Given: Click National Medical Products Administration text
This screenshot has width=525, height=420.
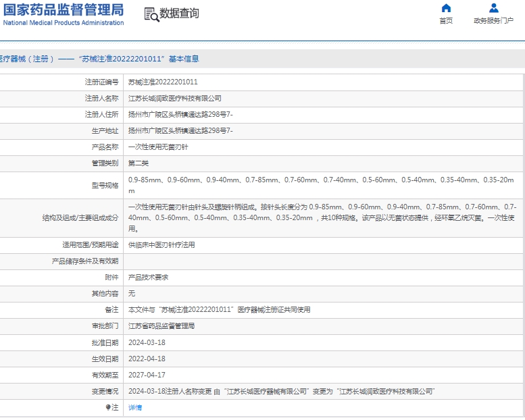Looking at the screenshot, I should pyautogui.click(x=64, y=23).
